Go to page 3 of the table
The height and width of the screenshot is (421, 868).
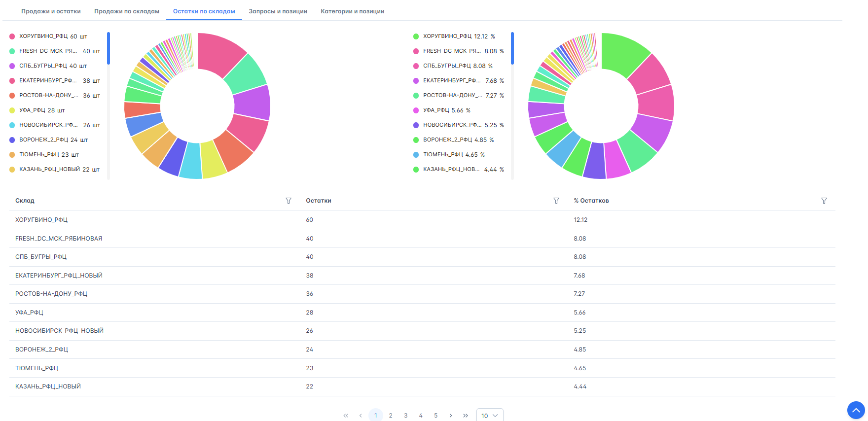tap(406, 416)
